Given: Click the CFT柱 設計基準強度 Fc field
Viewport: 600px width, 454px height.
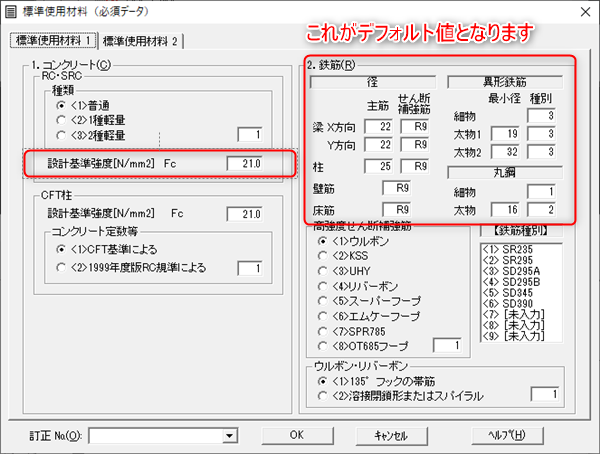Looking at the screenshot, I should tap(245, 212).
